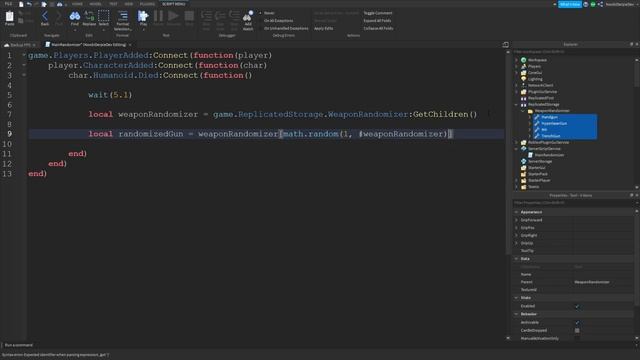Select the StarterPack service
640x360 pixels.
(x=538, y=174)
